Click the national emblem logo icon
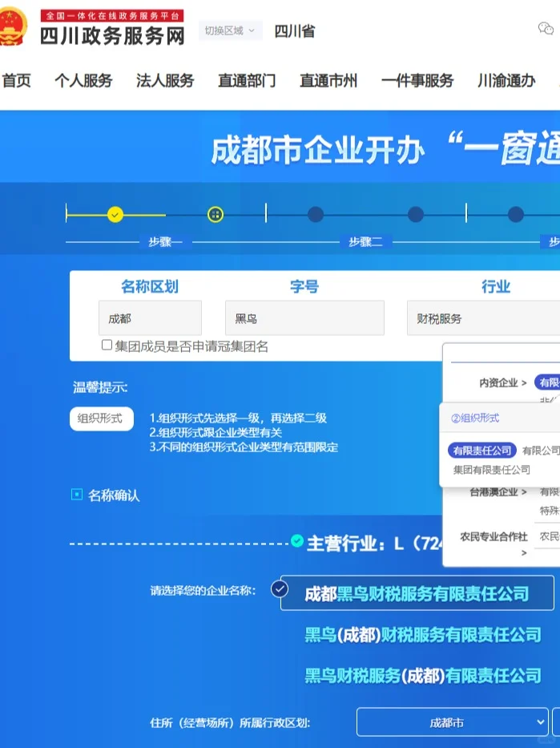The image size is (560, 748). [14, 26]
